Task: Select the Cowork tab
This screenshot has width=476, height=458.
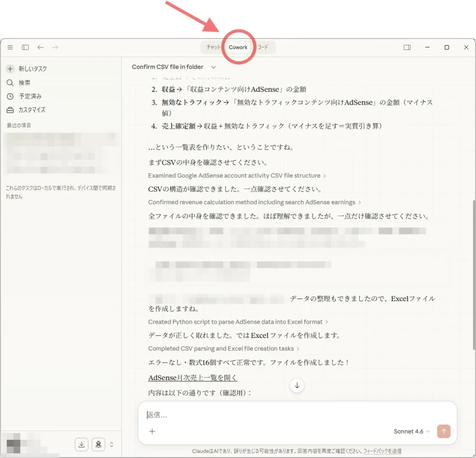Action: tap(238, 47)
